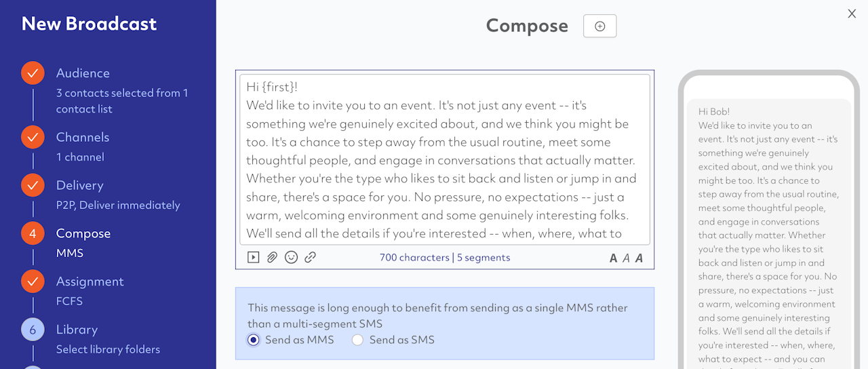The width and height of the screenshot is (868, 369).
Task: Click the Compose step checkmark number 4
Action: coord(33,233)
